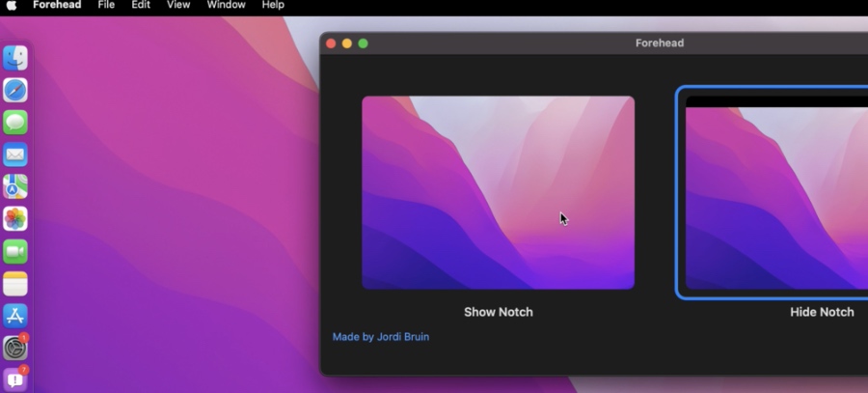
Task: Open System Preferences with notification badge
Action: (x=14, y=349)
